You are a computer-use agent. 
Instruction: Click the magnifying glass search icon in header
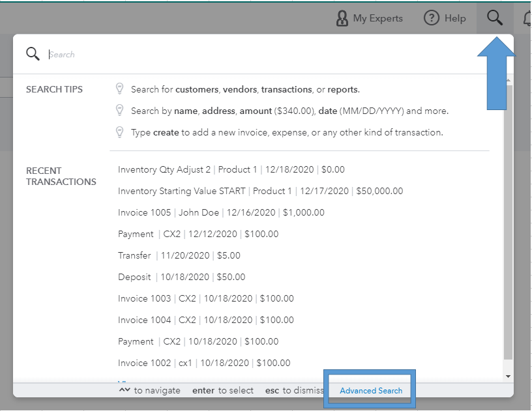[495, 18]
